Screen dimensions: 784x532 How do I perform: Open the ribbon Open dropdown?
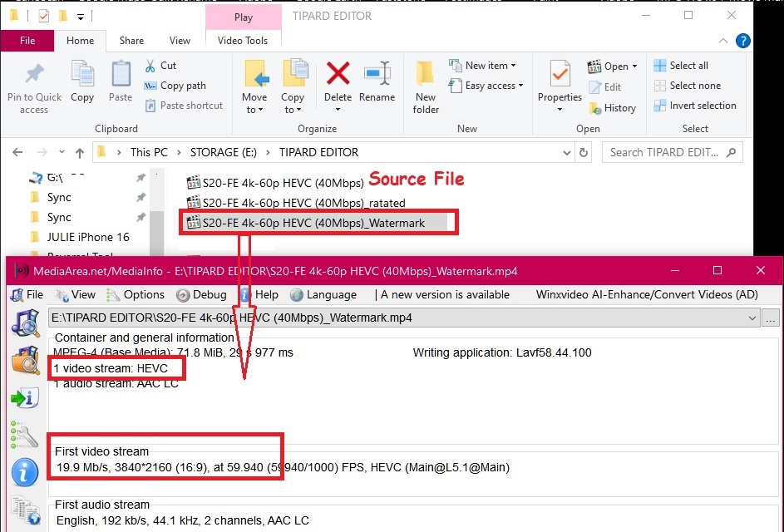tap(613, 66)
